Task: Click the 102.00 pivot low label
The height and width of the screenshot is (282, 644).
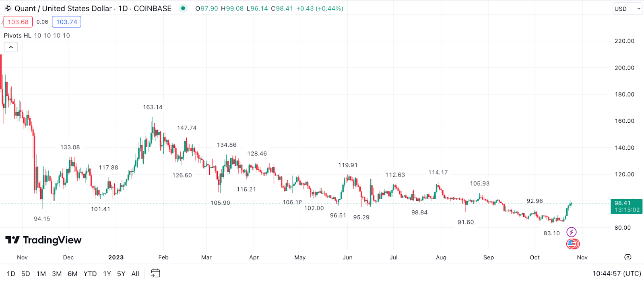Action: point(314,208)
